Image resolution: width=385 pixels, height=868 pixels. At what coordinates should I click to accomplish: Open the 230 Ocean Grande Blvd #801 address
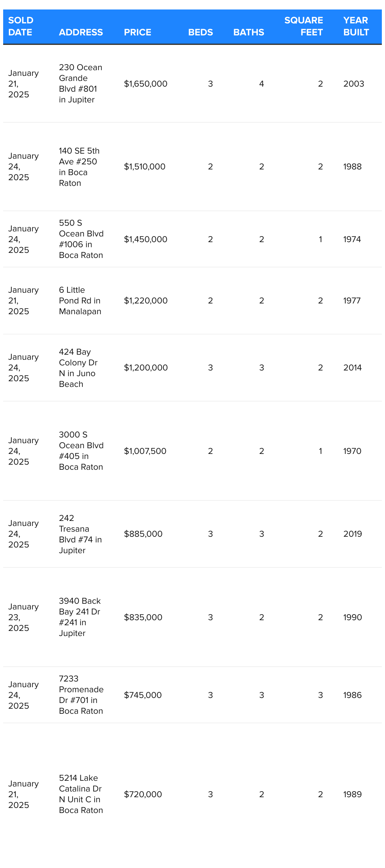(80, 83)
